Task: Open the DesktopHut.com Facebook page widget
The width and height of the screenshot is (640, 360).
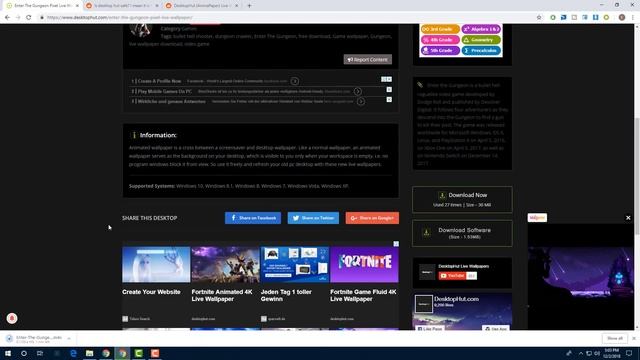Action: click(x=462, y=311)
